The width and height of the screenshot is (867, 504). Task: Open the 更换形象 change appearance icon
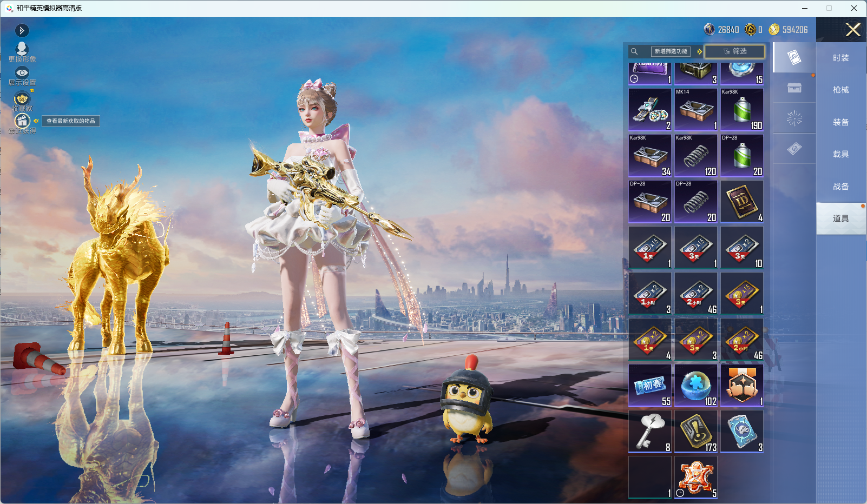pyautogui.click(x=22, y=52)
